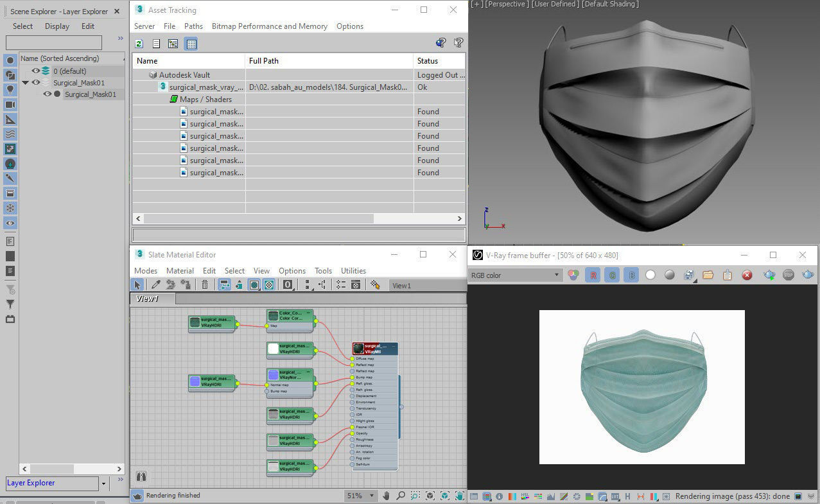The image size is (820, 504).
Task: Clear image with red X icon
Action: click(x=747, y=275)
